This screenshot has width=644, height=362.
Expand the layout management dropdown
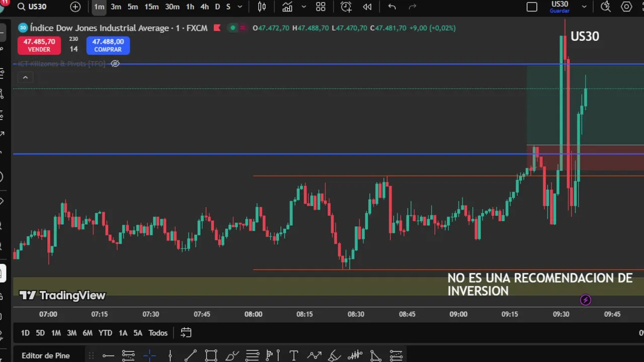pos(584,7)
